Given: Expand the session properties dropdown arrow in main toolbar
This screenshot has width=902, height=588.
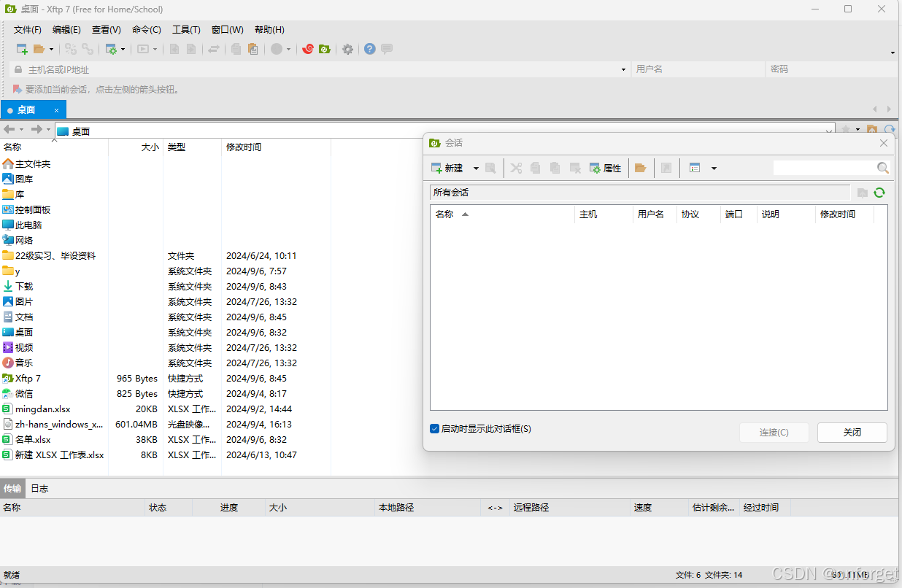Looking at the screenshot, I should 123,49.
